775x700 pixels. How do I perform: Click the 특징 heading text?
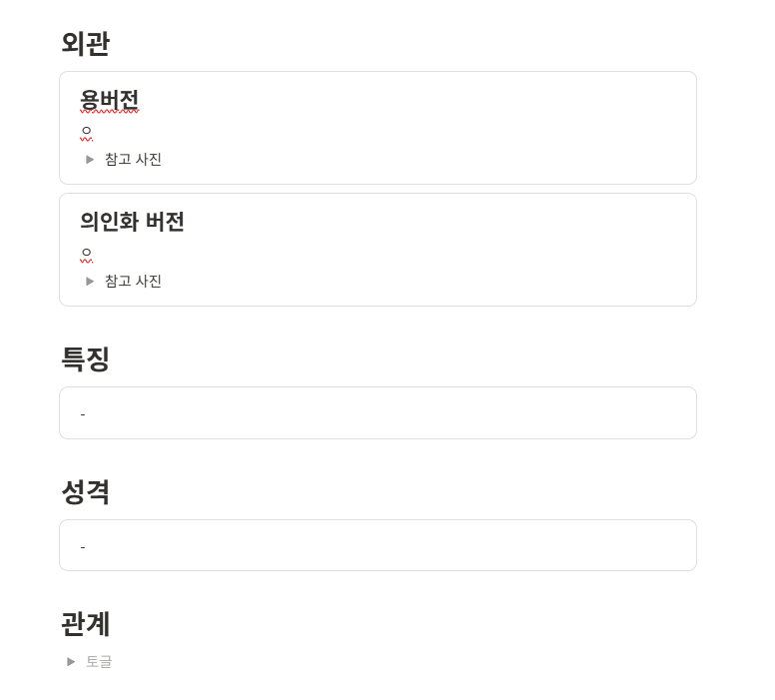(85, 359)
